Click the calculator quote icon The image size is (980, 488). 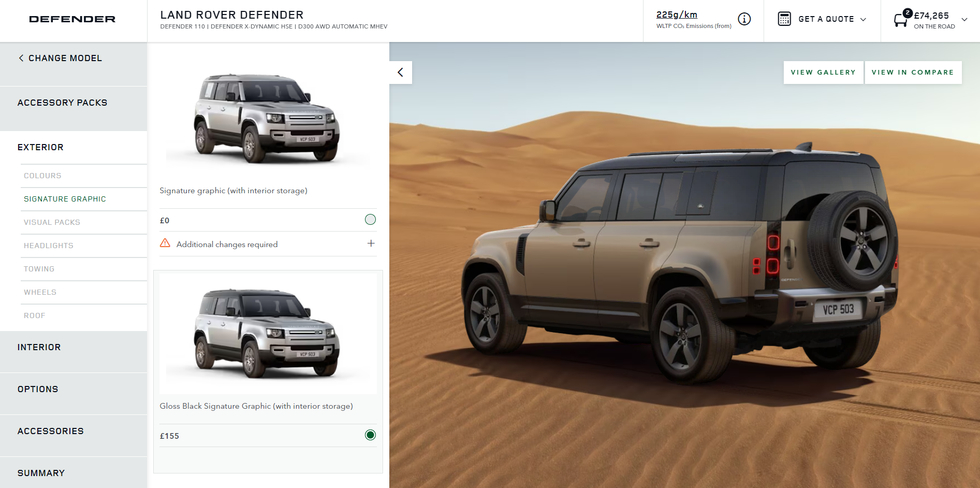click(784, 19)
